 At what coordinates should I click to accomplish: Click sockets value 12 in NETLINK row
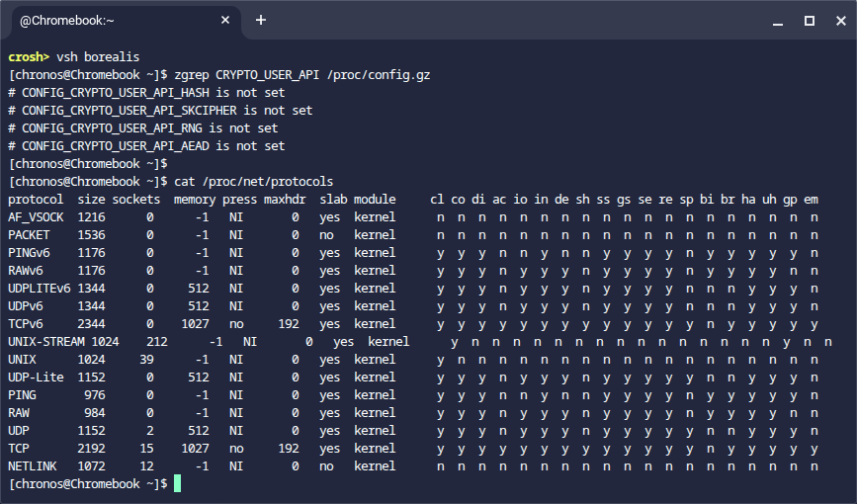point(146,466)
